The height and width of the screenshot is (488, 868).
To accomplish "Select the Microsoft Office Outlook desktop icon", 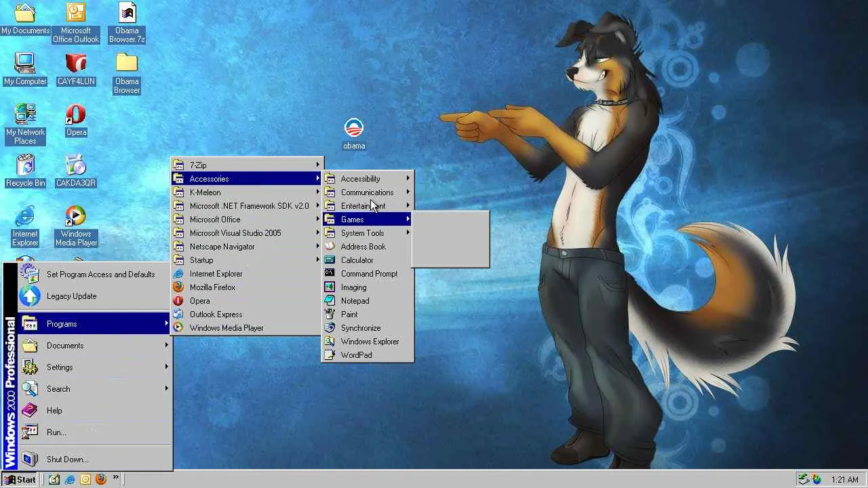I will click(76, 23).
